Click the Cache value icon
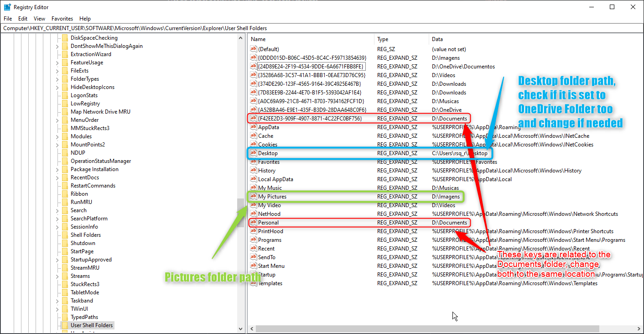Screen dimensions: 644x334 254,136
